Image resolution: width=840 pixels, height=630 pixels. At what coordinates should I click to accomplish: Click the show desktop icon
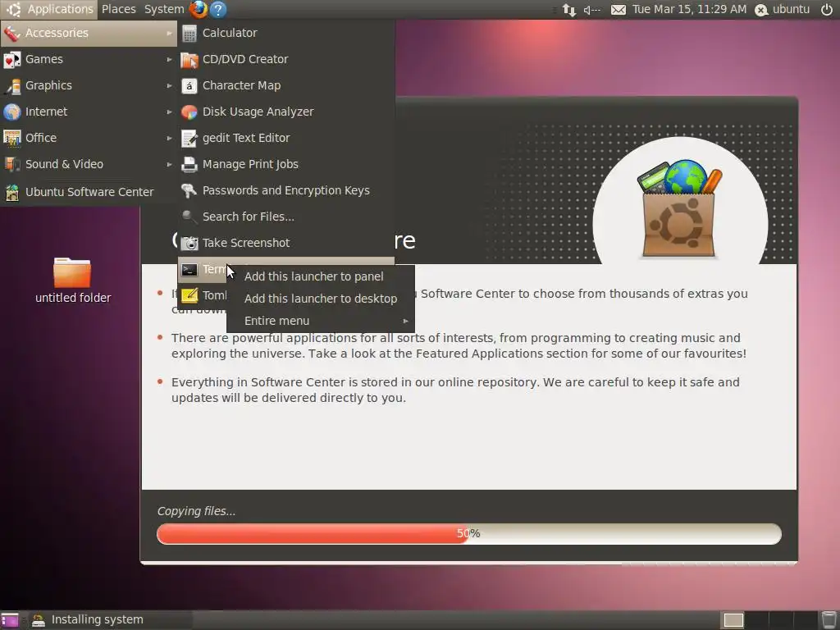coord(10,620)
